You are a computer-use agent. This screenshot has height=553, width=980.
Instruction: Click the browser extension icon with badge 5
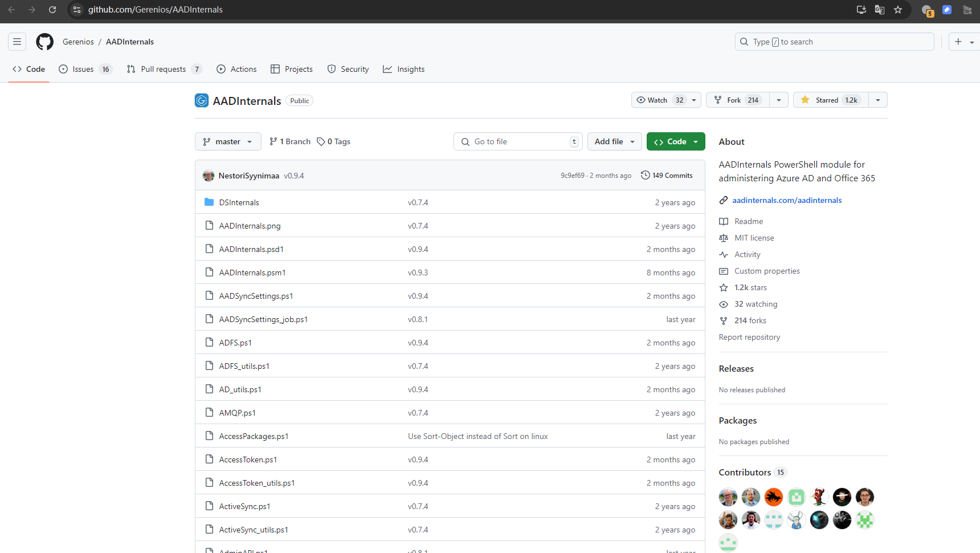coord(927,10)
